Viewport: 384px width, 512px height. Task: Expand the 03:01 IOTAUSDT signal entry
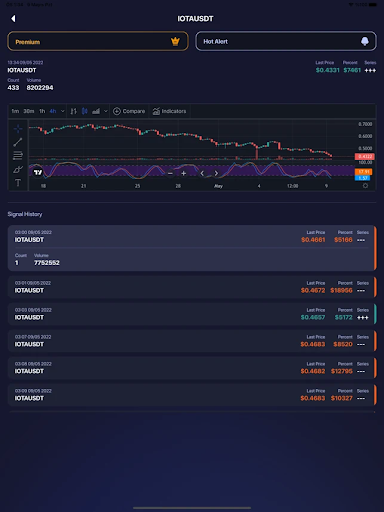(x=192, y=287)
